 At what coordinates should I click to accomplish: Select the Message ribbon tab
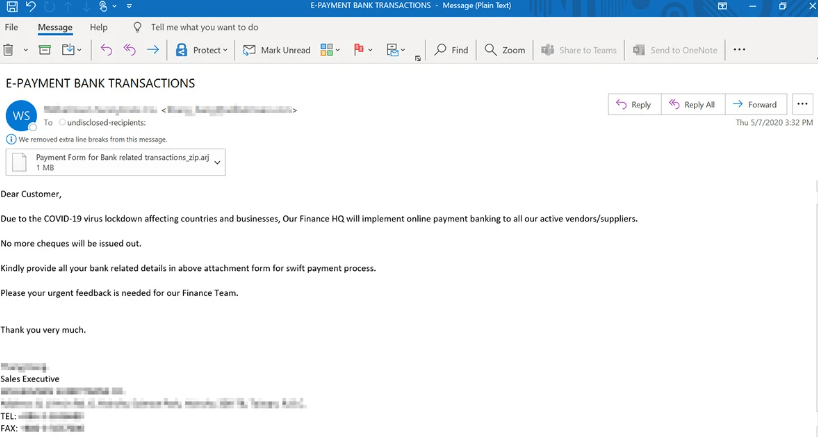pyautogui.click(x=55, y=27)
